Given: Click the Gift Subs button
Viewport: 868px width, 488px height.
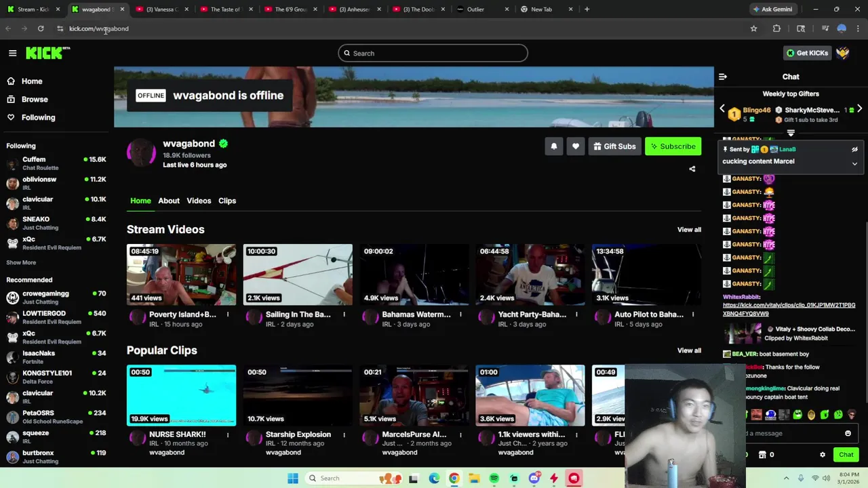Looking at the screenshot, I should [x=614, y=146].
